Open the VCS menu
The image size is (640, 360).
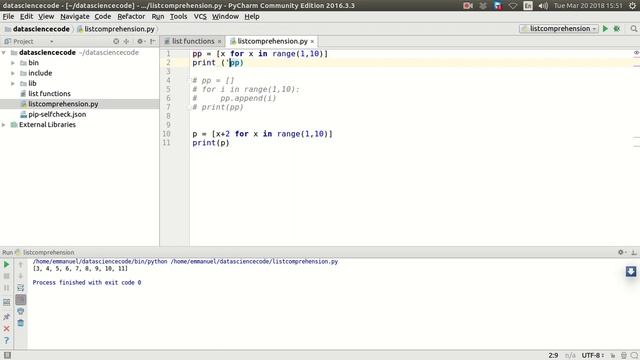200,16
